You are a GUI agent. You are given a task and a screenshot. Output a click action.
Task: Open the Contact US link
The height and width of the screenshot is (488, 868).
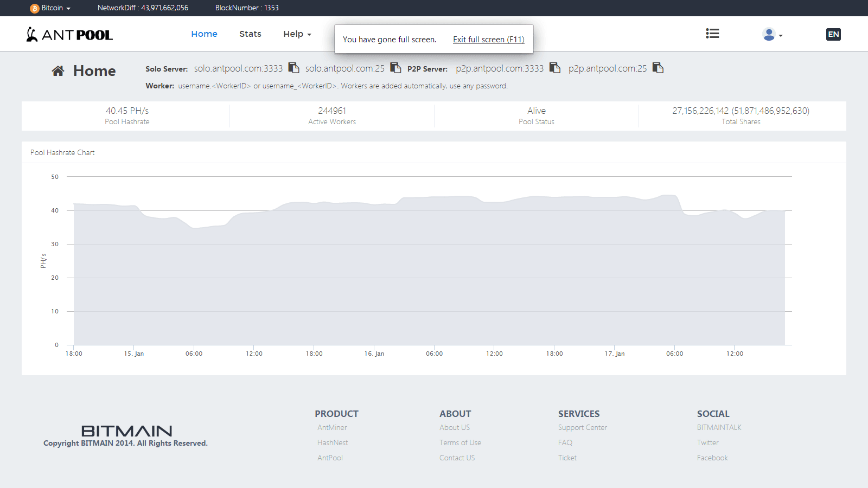(457, 458)
